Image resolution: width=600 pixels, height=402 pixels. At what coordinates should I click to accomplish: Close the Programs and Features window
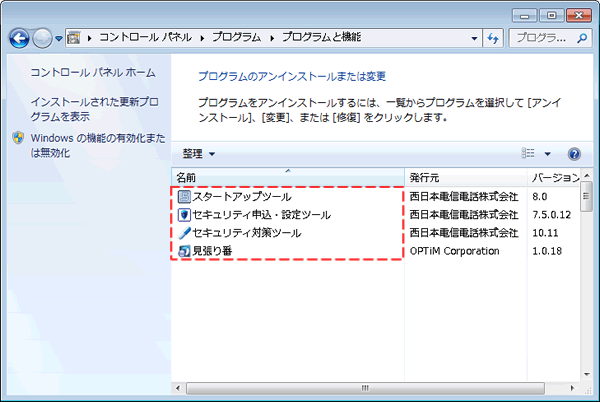tap(579, 16)
